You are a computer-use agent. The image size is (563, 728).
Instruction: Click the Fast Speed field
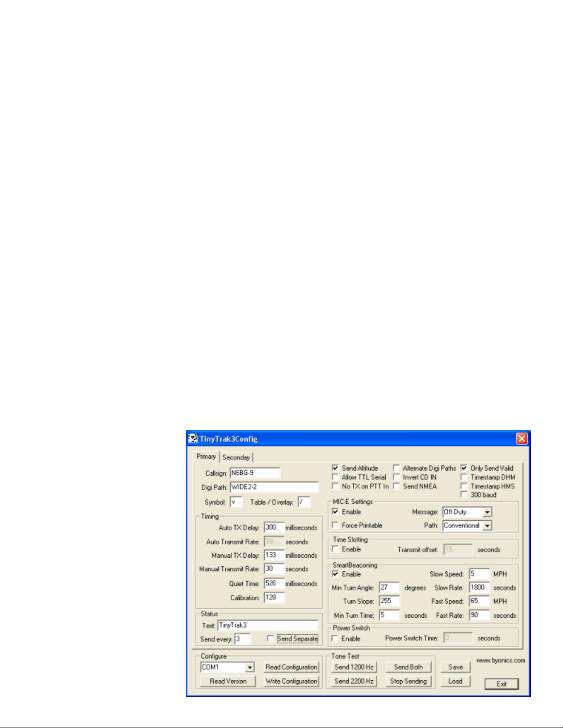(x=479, y=601)
